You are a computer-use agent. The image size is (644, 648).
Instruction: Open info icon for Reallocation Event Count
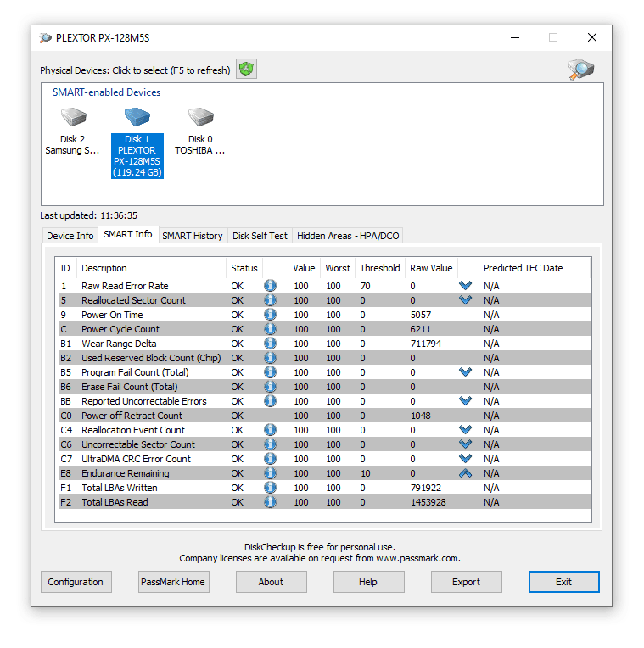271,430
